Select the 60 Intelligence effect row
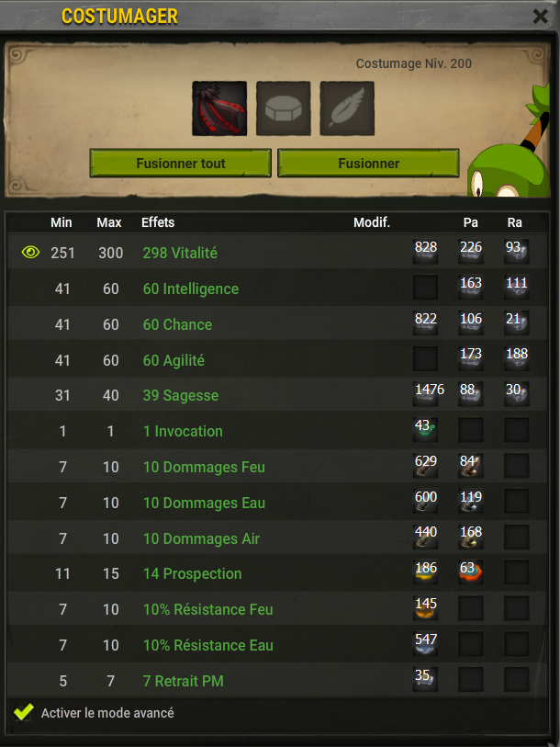The height and width of the screenshot is (747, 560). [277, 288]
